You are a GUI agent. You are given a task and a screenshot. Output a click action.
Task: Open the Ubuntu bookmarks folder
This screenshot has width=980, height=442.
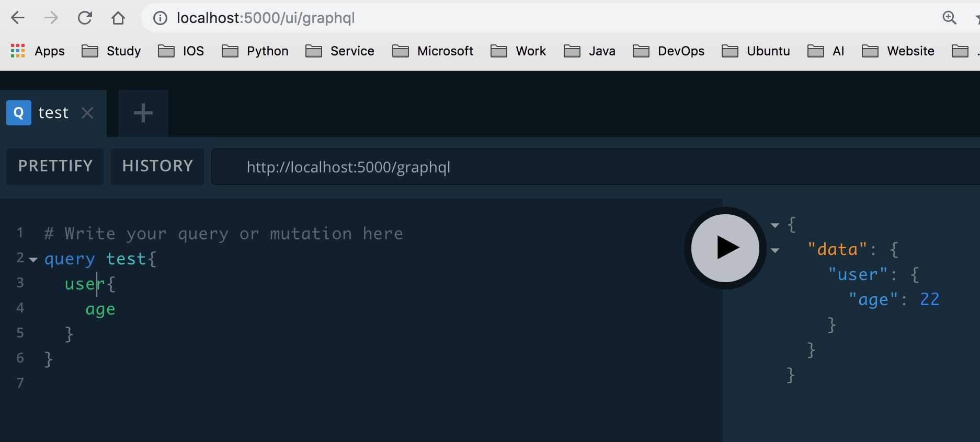(x=756, y=51)
